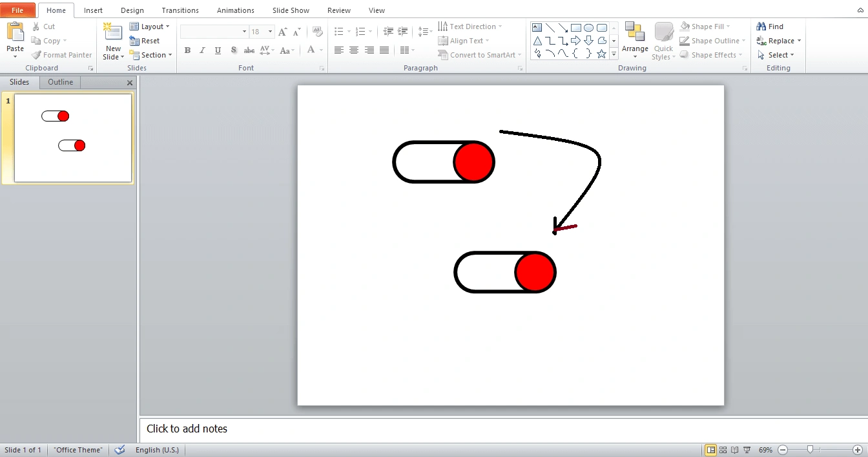
Task: Switch to Slide Sorter view icon
Action: (x=723, y=450)
